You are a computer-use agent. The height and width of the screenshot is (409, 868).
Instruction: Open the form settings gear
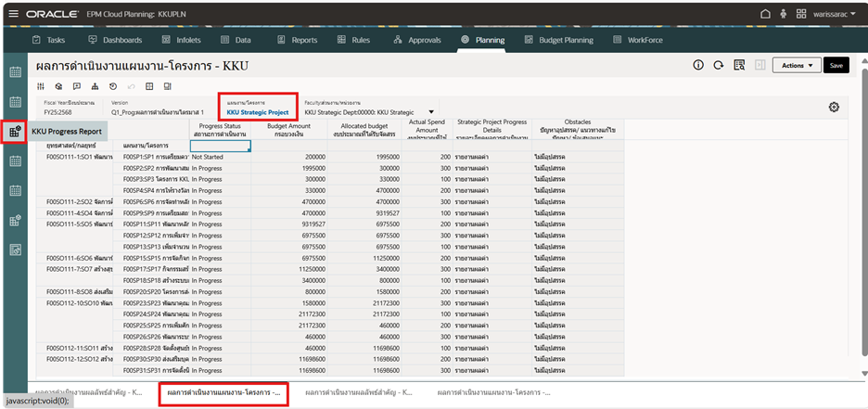pos(834,108)
